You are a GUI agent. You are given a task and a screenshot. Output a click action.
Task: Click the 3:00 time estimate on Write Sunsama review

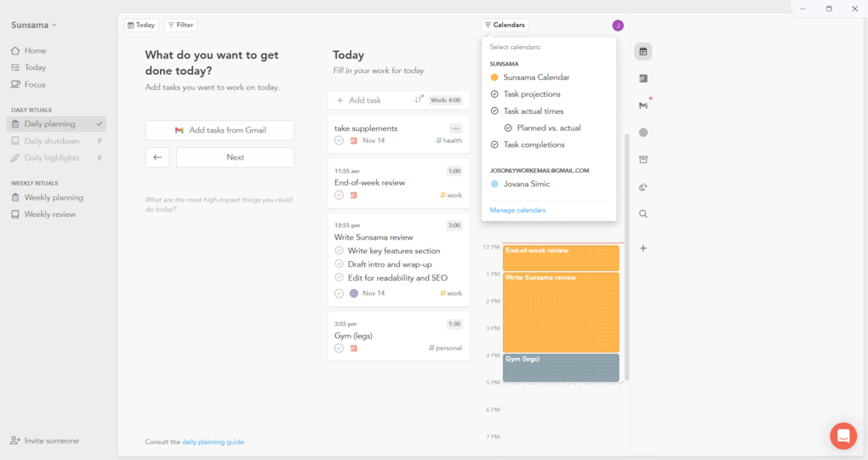[454, 225]
